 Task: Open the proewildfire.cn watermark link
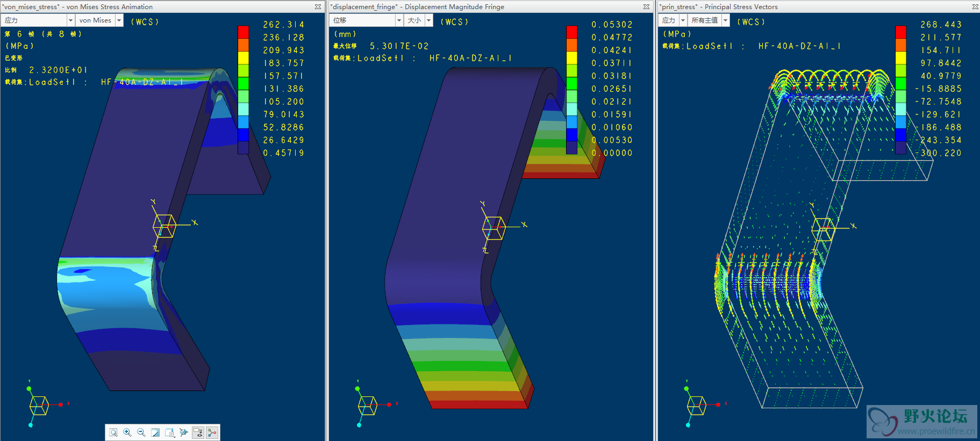(x=935, y=431)
